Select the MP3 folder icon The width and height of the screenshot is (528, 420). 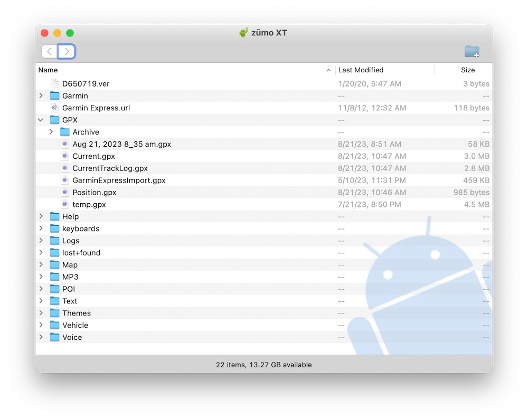click(54, 277)
